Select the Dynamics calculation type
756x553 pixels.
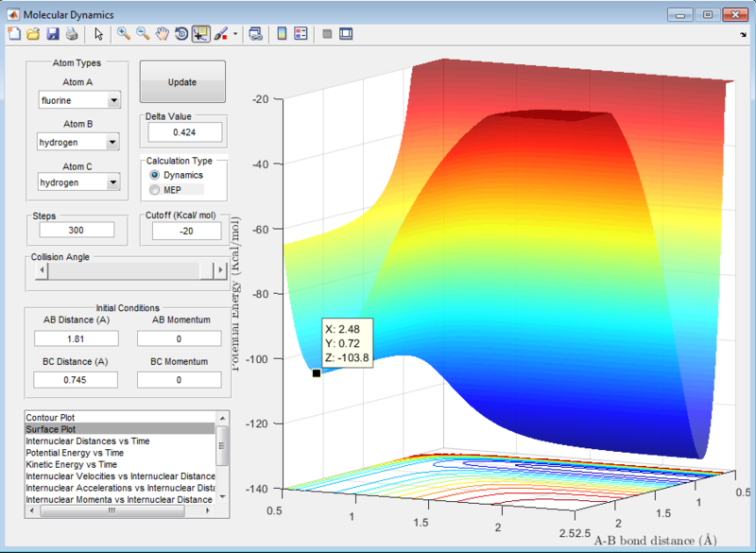[x=155, y=175]
